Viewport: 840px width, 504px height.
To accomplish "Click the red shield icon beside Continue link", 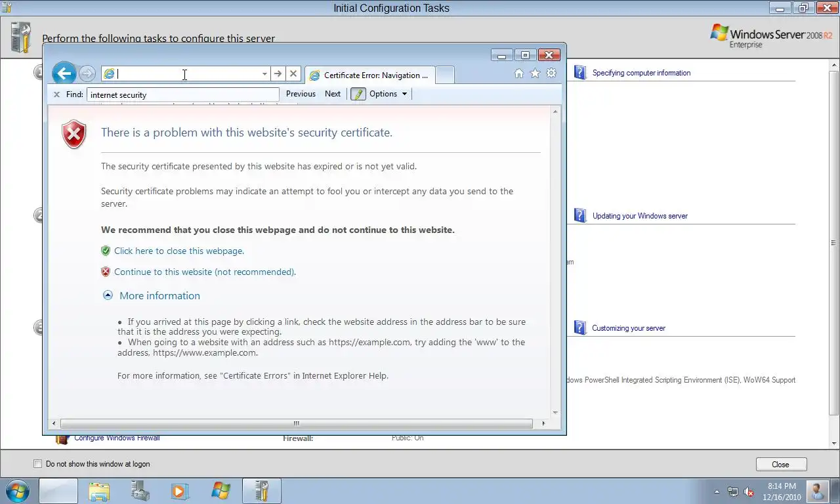I will tap(106, 272).
